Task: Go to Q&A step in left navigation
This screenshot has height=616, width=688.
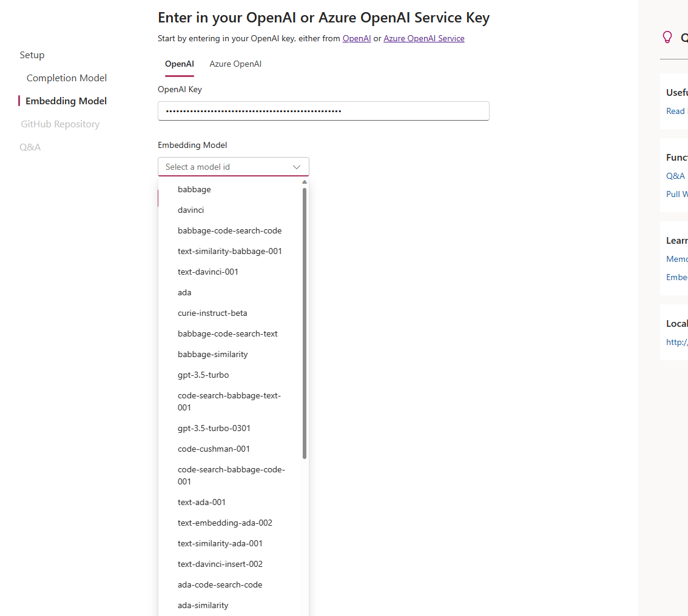Action: click(x=30, y=147)
